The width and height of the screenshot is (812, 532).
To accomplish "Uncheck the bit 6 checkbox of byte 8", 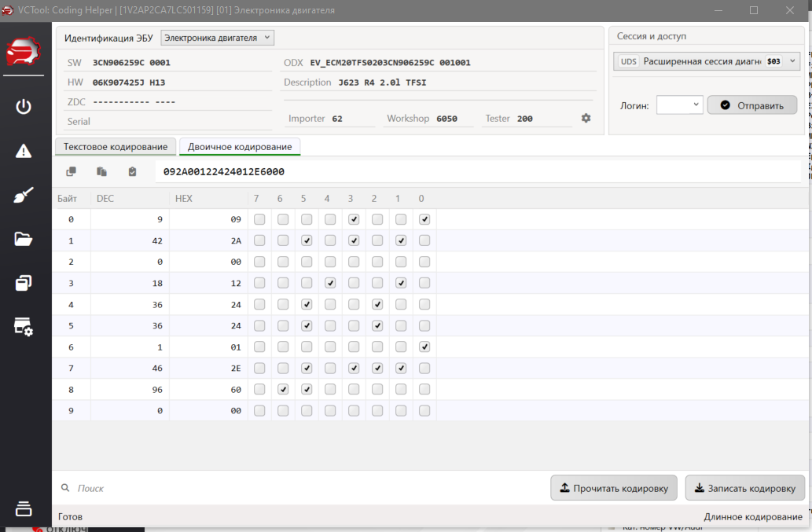I will click(283, 389).
